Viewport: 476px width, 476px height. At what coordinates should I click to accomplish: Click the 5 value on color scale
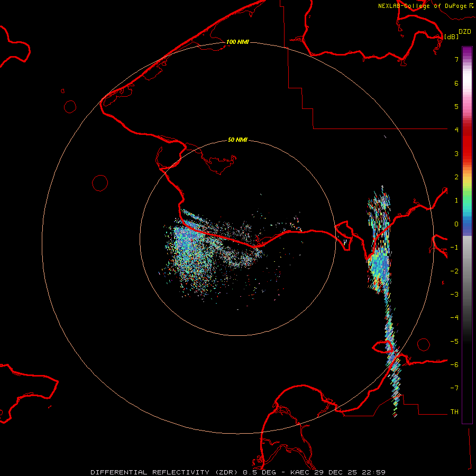click(456, 106)
